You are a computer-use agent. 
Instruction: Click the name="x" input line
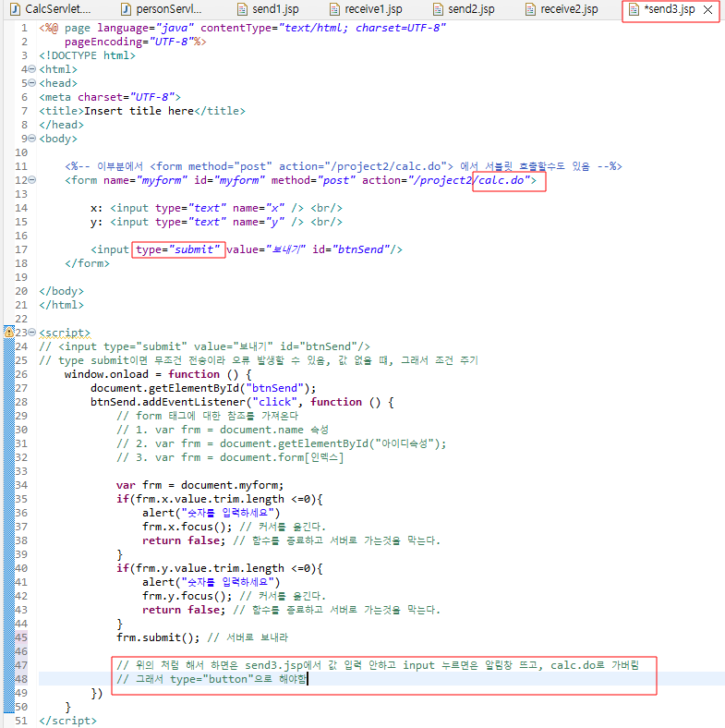pyautogui.click(x=216, y=208)
